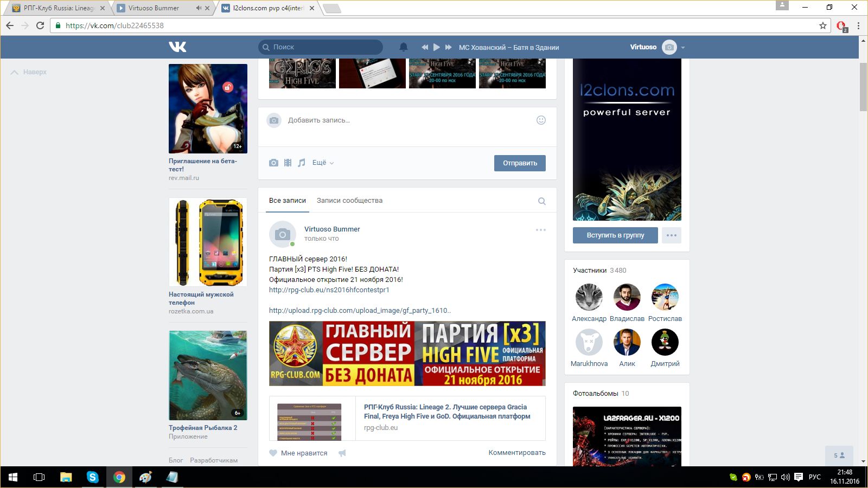
Task: Open the Virtuoso profile menu arrow
Action: [683, 48]
